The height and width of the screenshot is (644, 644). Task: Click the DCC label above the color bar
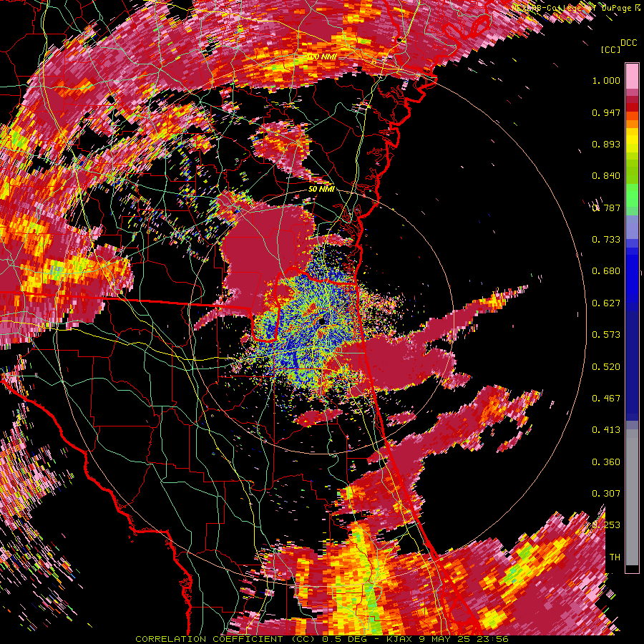coord(629,43)
